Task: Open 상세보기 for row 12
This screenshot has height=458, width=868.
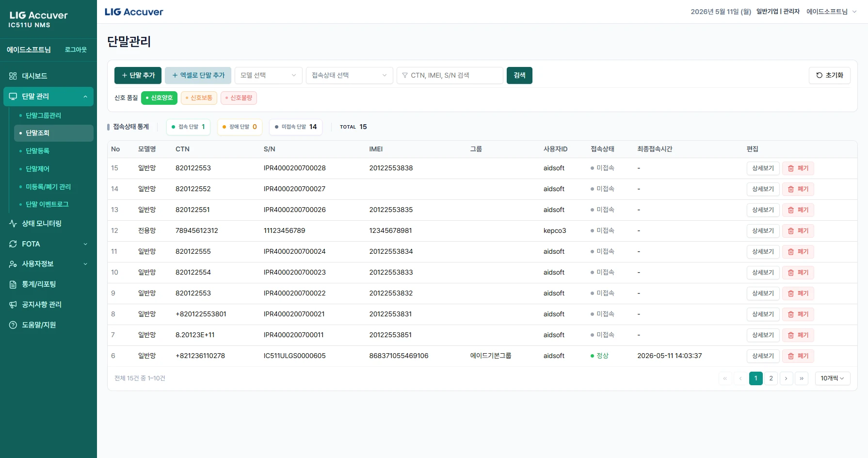Action: pyautogui.click(x=763, y=231)
